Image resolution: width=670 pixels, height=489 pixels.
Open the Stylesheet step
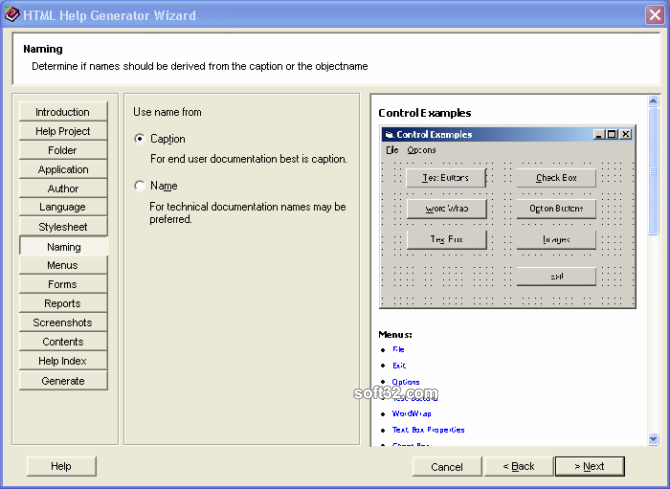coord(63,227)
